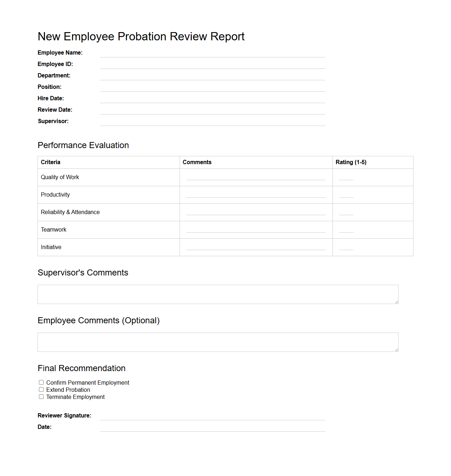Viewport: 451px width, 476px height.
Task: Click the Productivity rating box
Action: tap(346, 196)
